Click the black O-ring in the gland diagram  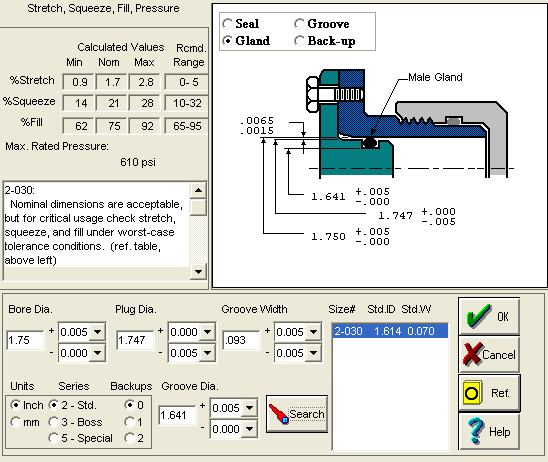point(369,142)
